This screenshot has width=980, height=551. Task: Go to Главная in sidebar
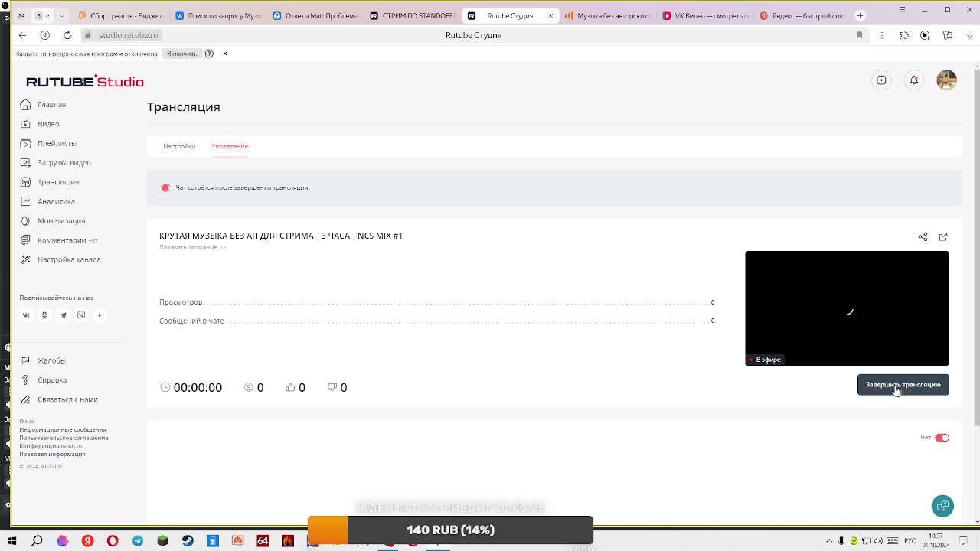[x=52, y=105]
